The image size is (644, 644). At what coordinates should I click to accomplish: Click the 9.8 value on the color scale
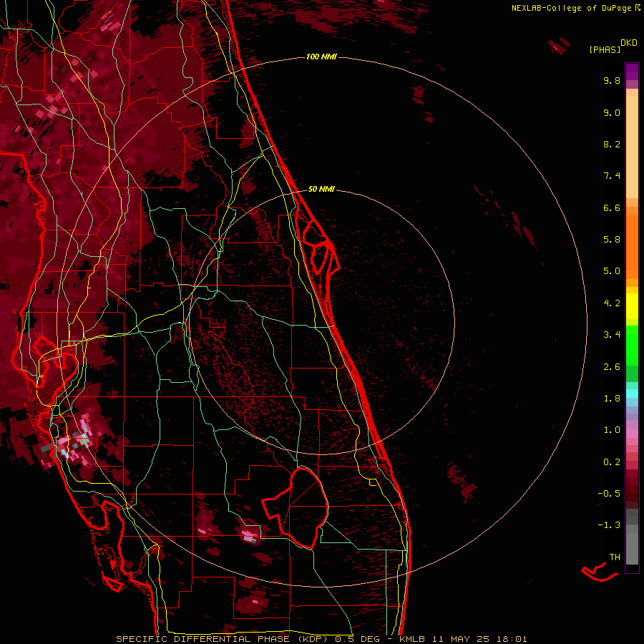click(x=612, y=80)
